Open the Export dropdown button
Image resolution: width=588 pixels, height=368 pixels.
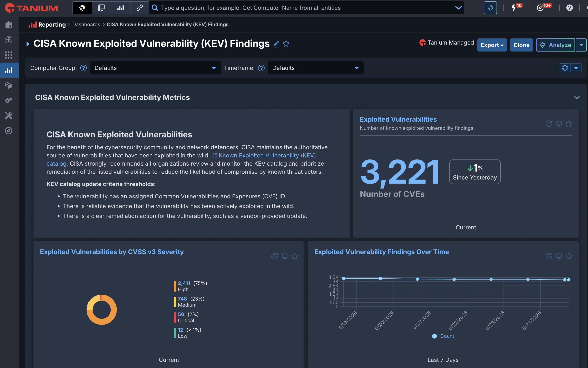pos(492,45)
